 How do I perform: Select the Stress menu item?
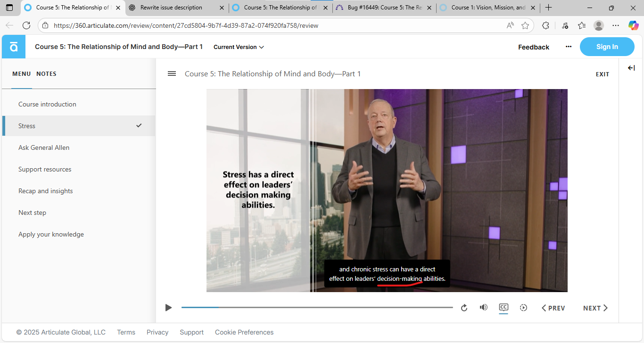[79, 126]
